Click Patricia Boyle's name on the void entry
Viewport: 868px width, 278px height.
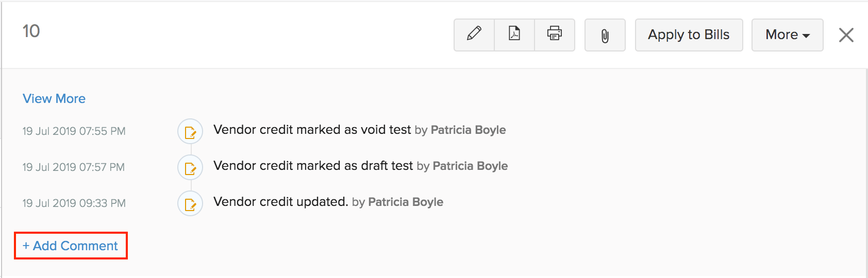(468, 130)
